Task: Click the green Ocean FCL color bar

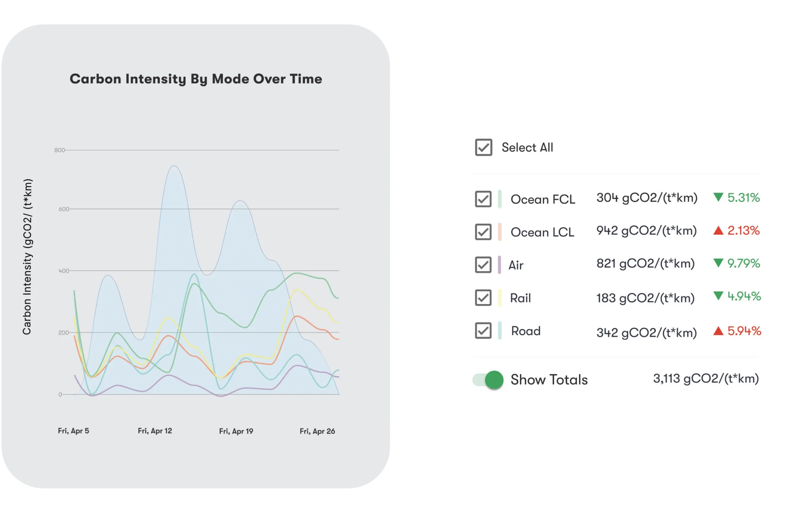Action: [x=499, y=199]
